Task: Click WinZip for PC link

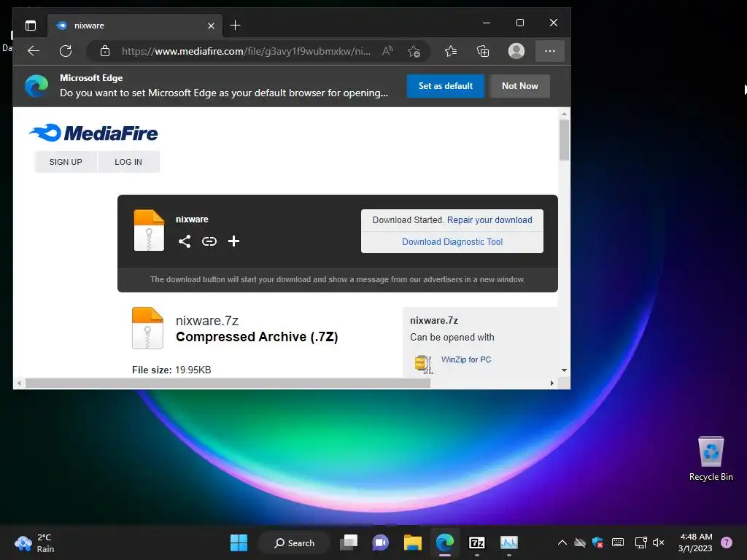Action: click(x=466, y=359)
